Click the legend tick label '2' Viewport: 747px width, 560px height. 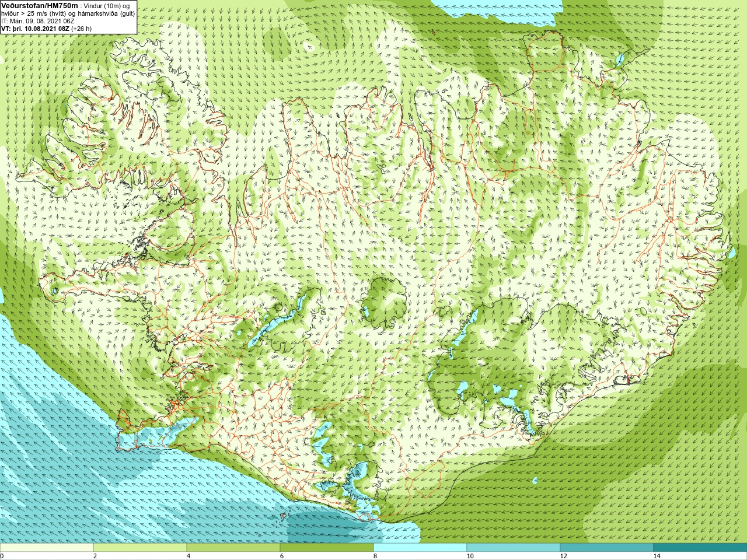coord(95,556)
